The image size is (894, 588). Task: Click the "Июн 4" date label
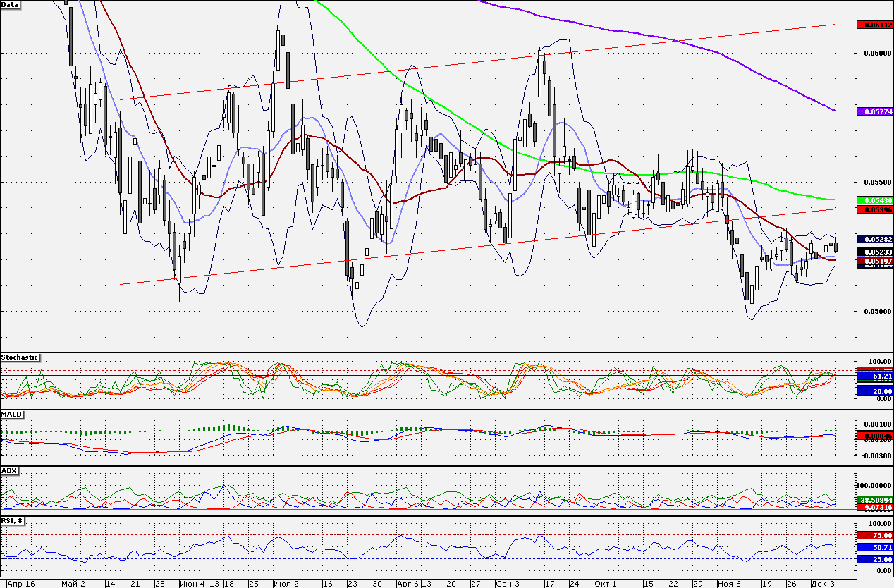pos(192,584)
